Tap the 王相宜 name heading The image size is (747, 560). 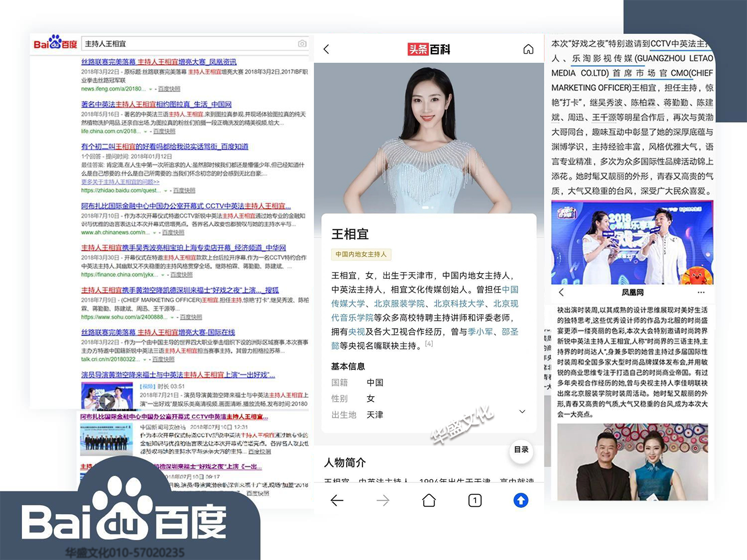(350, 234)
